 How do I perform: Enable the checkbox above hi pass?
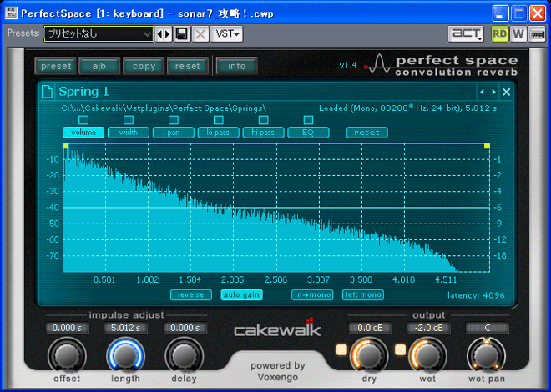pos(263,120)
